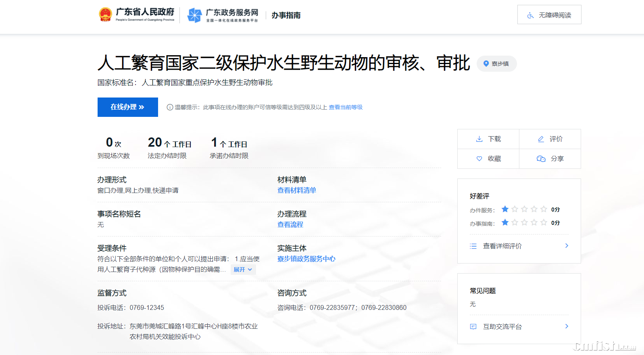Image resolution: width=644 pixels, height=355 pixels.
Task: Open the 查看流程 link
Action: click(x=290, y=224)
